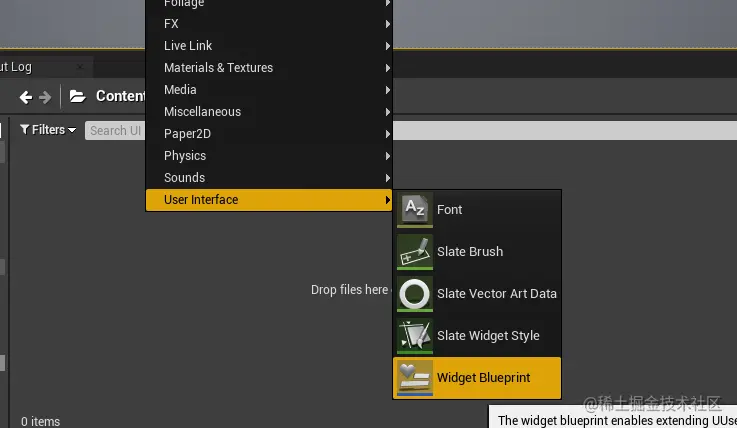This screenshot has height=428, width=737.
Task: Click the Font asset icon
Action: point(415,210)
